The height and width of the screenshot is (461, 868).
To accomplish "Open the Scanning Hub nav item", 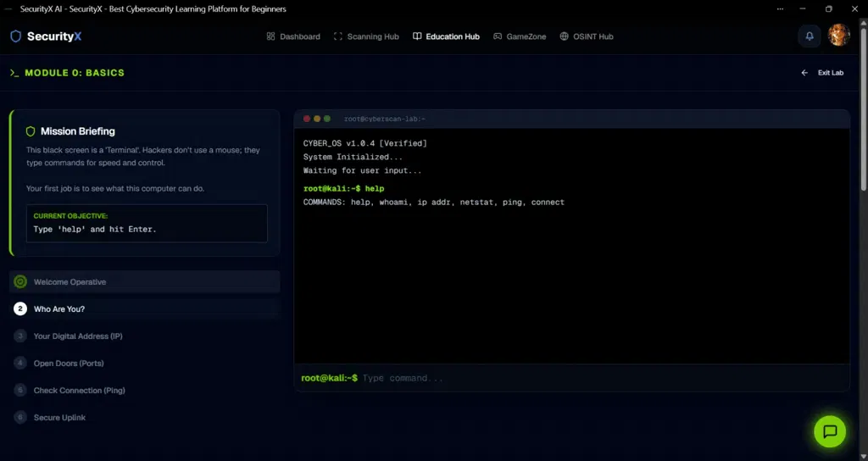I will click(366, 36).
